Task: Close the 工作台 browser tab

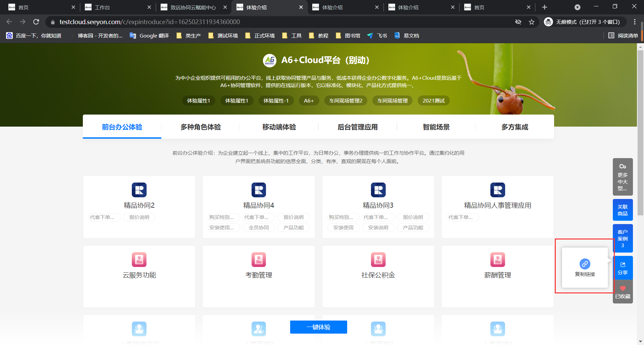Action: point(149,7)
